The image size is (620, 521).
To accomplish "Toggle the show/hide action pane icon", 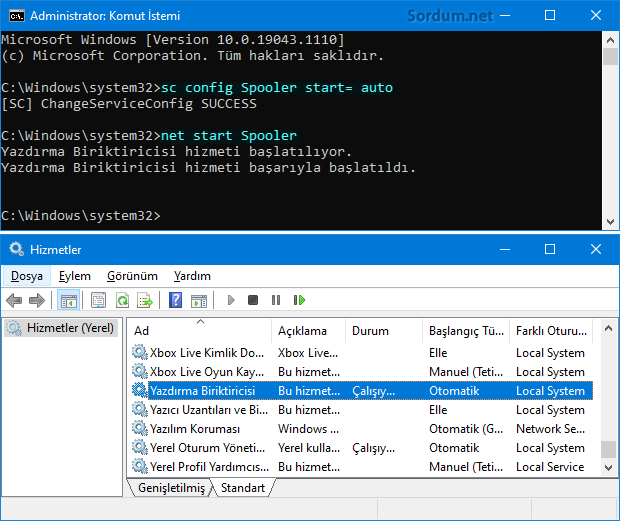I will click(x=199, y=300).
